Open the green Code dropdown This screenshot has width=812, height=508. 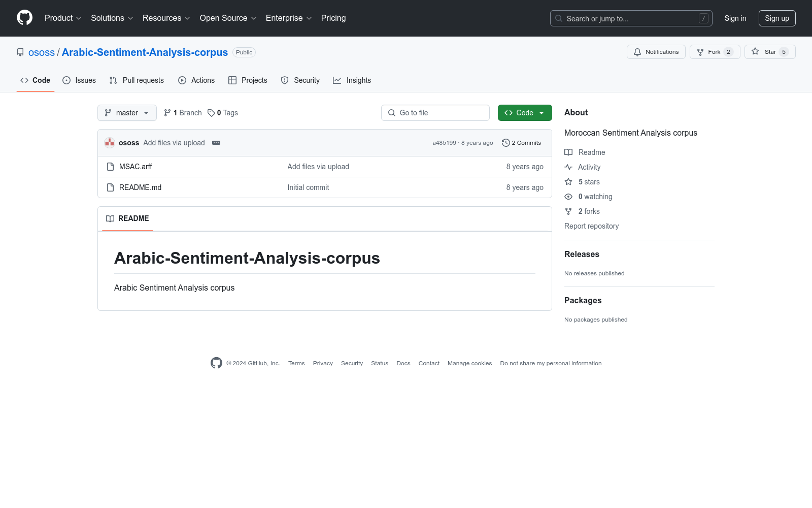tap(525, 113)
